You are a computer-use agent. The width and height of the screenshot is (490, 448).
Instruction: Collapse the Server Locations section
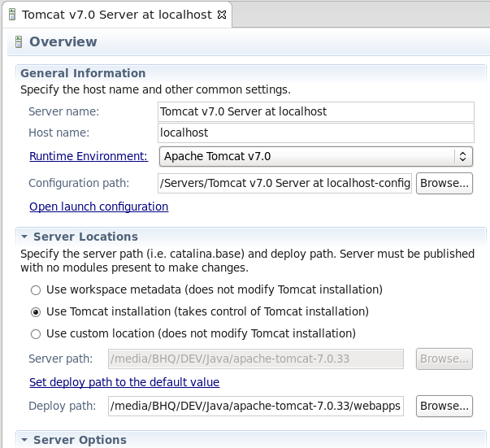pyautogui.click(x=25, y=237)
